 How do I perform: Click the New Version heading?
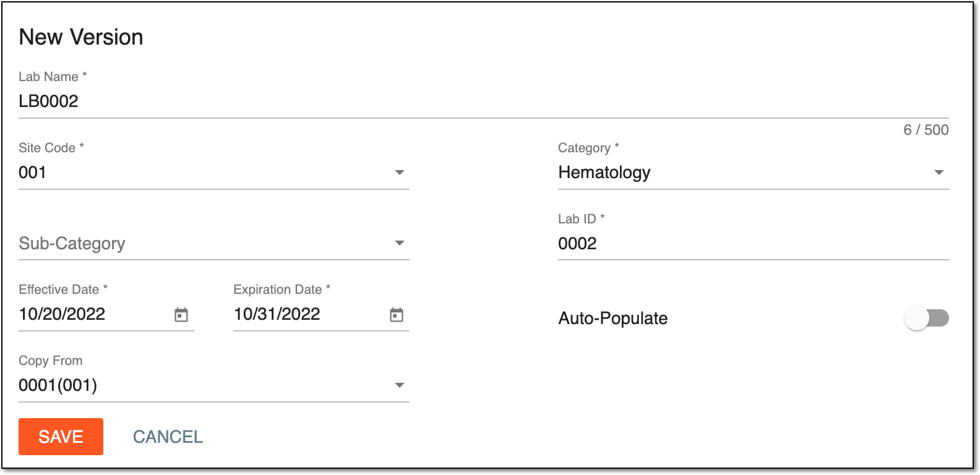coord(81,37)
